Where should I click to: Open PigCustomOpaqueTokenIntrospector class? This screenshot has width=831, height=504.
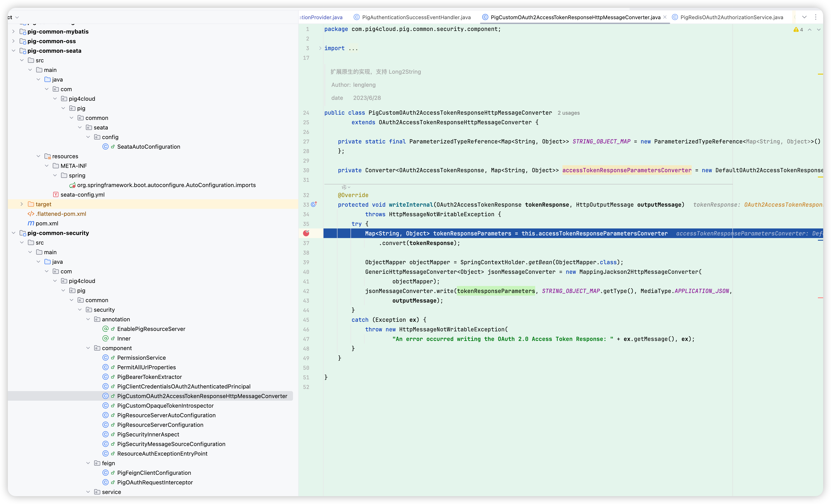165,405
